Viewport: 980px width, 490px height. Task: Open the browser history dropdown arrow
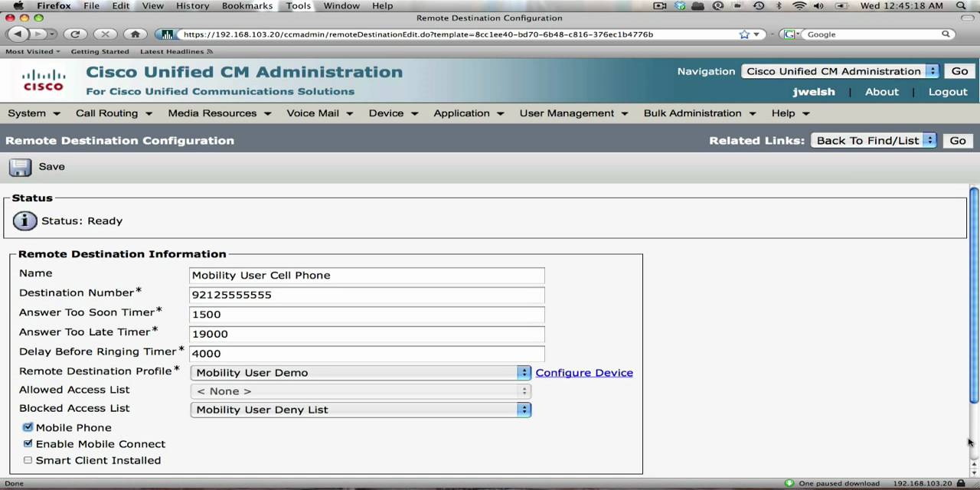point(52,34)
